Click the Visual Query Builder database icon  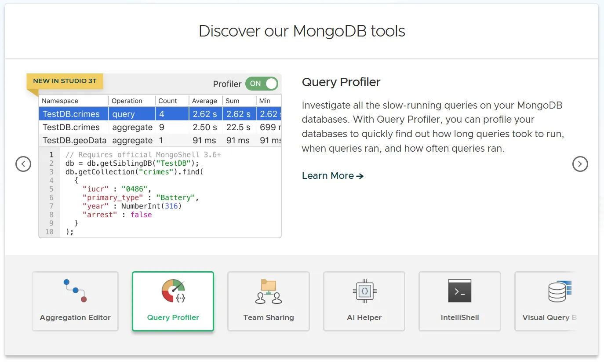point(560,291)
